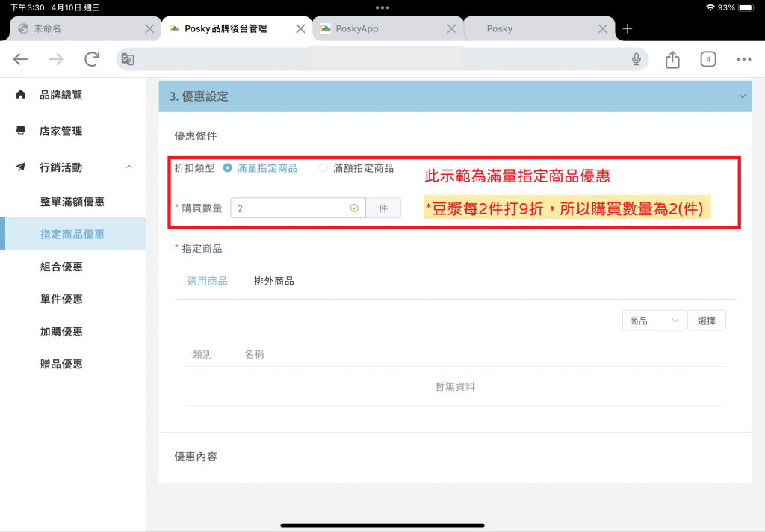The image size is (765, 532).
Task: Check the battery indicator in status bar
Action: [x=746, y=7]
